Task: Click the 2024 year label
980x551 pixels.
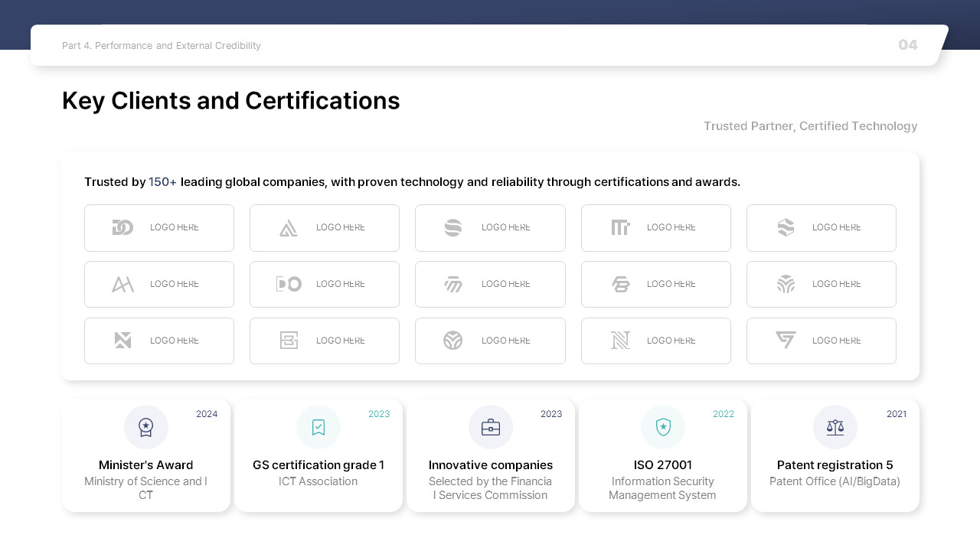Action: [x=207, y=414]
